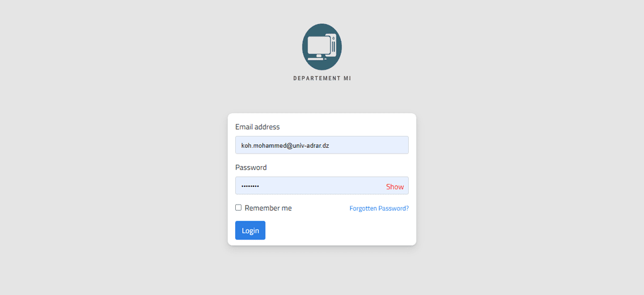Toggle Remember me via its text label

pos(268,208)
